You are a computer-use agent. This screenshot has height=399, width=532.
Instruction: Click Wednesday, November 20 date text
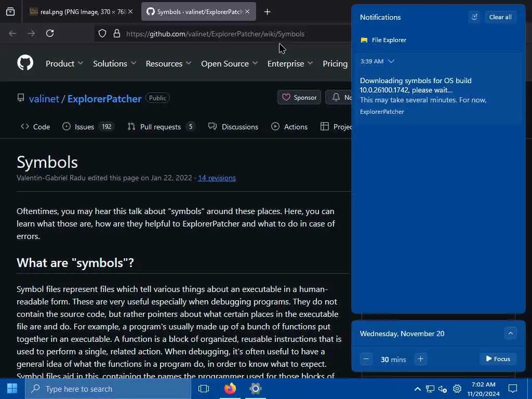(x=402, y=334)
